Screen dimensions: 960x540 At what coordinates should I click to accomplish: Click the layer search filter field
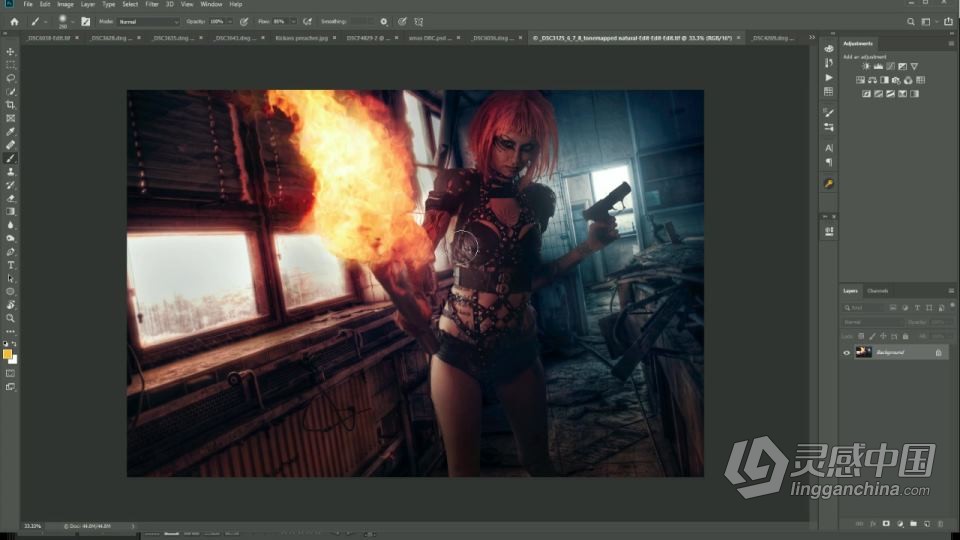864,308
